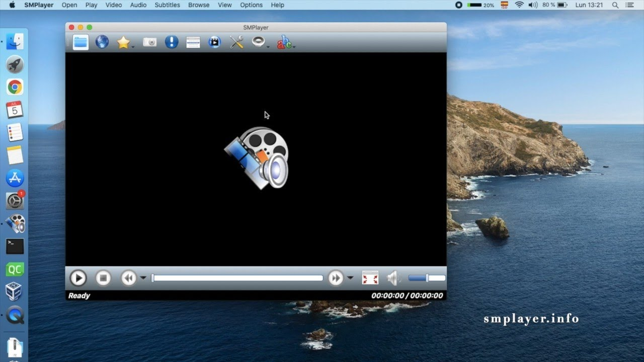This screenshot has height=362, width=644.
Task: Open the TV clapperboard toolbar icon
Action: click(215, 42)
